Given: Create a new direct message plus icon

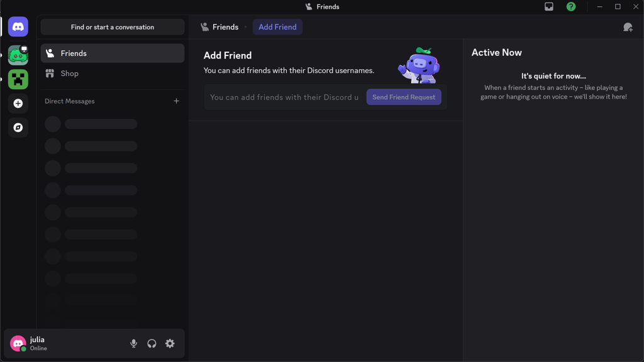Looking at the screenshot, I should (x=176, y=101).
